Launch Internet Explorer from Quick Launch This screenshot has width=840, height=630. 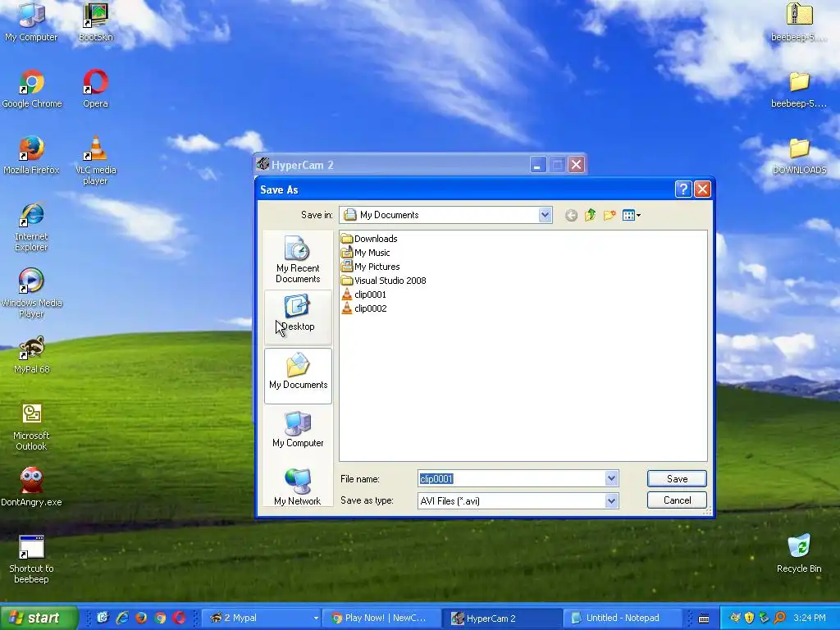[122, 618]
